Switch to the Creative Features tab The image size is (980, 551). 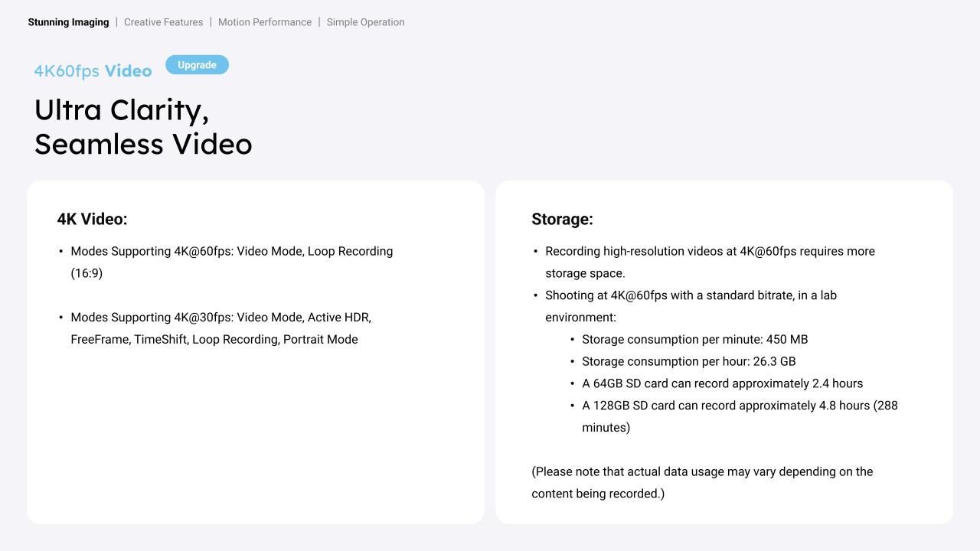163,22
